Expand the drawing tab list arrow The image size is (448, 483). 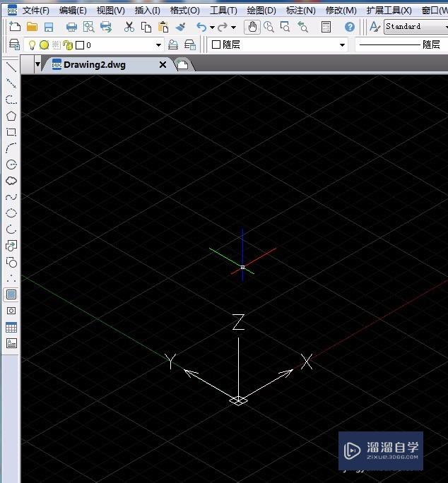37,64
